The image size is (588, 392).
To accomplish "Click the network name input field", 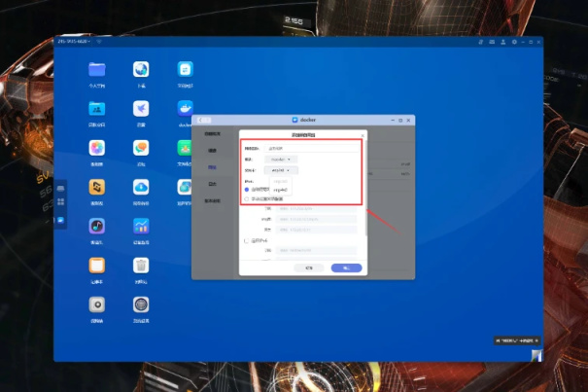I will tap(312, 149).
